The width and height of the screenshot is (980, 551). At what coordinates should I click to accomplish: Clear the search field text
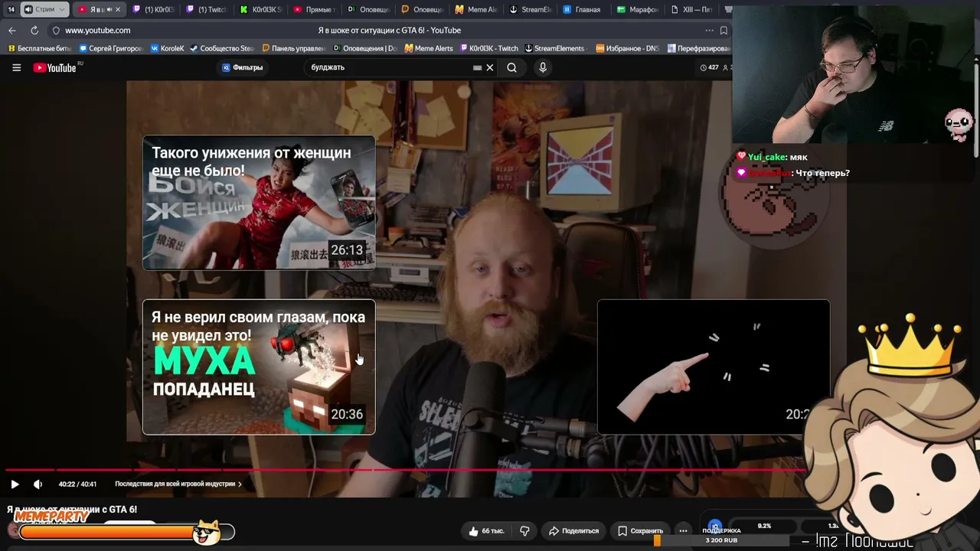(x=490, y=67)
